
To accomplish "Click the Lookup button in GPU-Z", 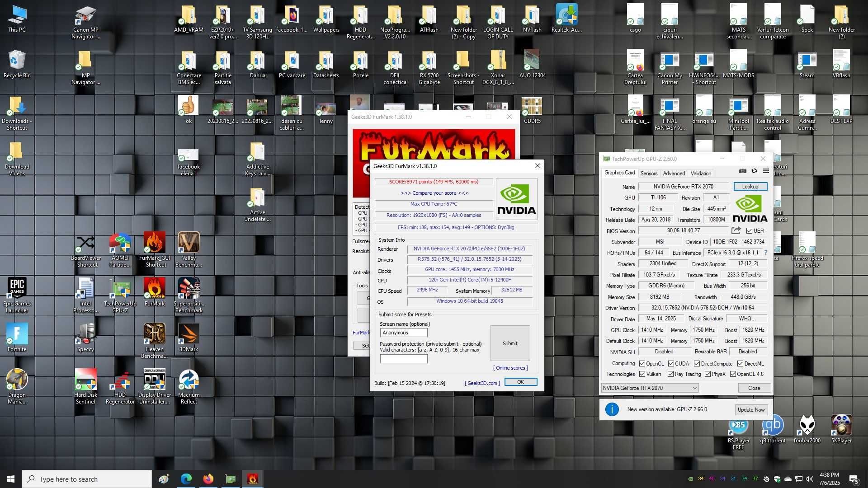I will (x=750, y=187).
